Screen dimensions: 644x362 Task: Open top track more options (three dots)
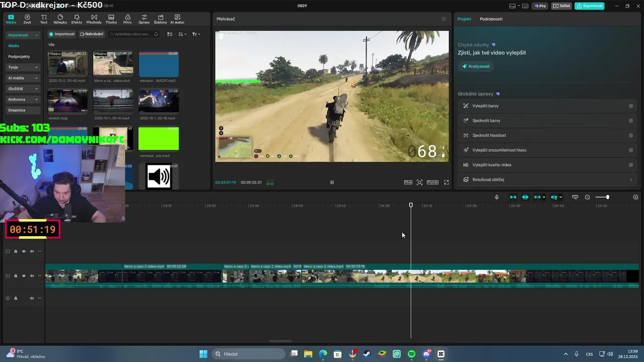click(x=40, y=251)
